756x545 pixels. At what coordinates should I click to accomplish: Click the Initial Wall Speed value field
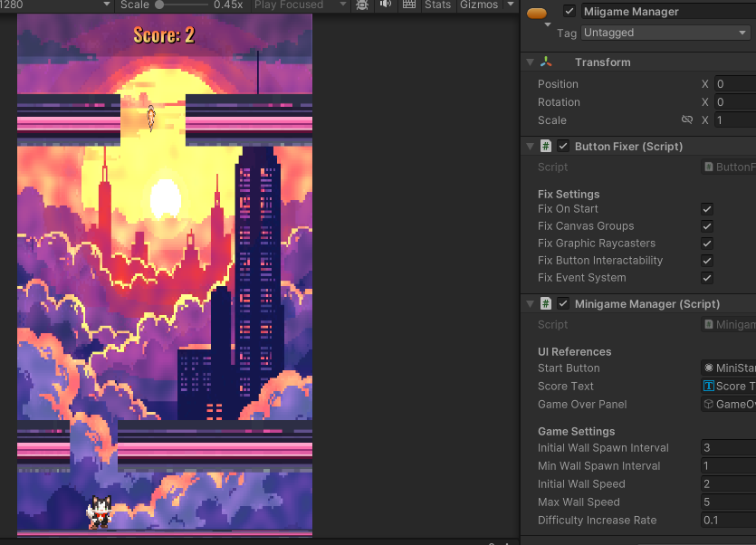pos(729,483)
